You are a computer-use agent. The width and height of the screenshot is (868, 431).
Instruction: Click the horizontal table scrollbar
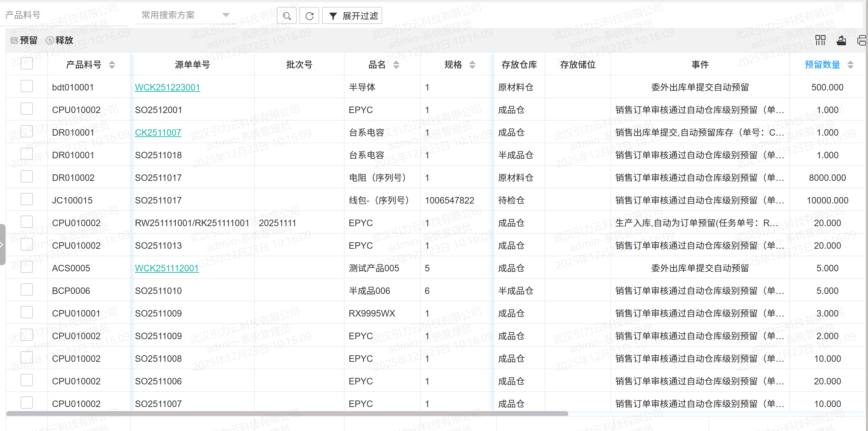tap(287, 414)
